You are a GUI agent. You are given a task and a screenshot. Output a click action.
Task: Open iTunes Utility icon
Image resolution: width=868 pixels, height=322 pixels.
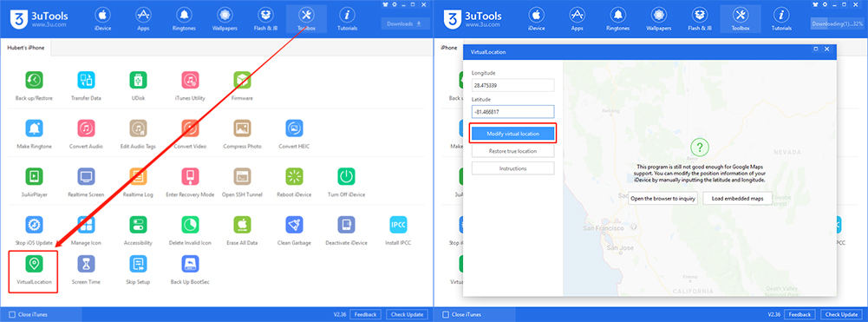190,81
